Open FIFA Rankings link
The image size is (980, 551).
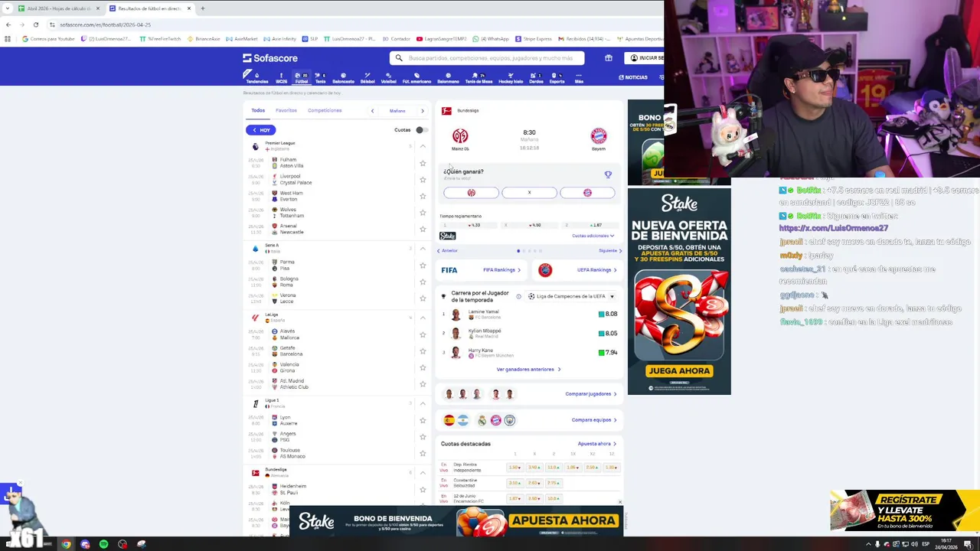[501, 270]
